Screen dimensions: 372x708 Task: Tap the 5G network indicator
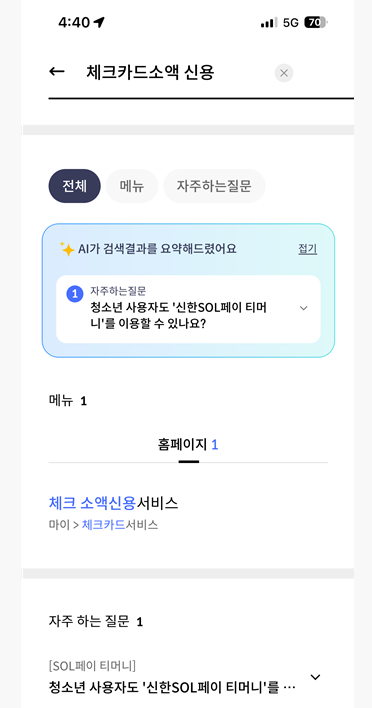tap(291, 23)
